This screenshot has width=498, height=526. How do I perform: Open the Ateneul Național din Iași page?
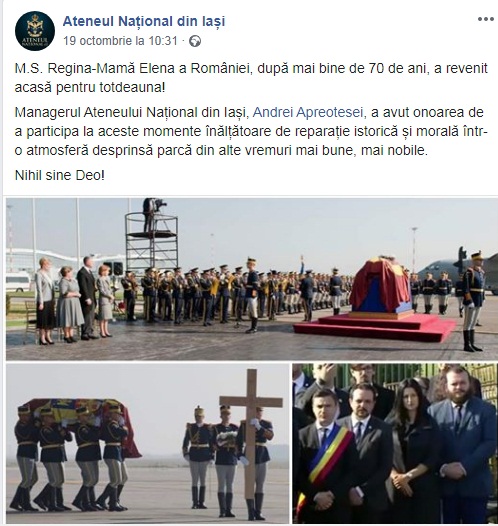point(144,21)
